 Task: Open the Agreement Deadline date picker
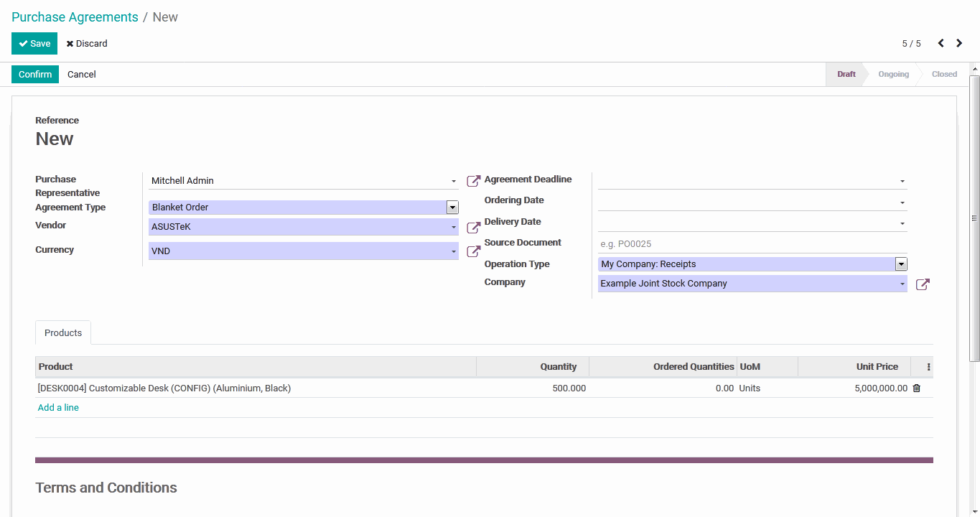pos(752,181)
